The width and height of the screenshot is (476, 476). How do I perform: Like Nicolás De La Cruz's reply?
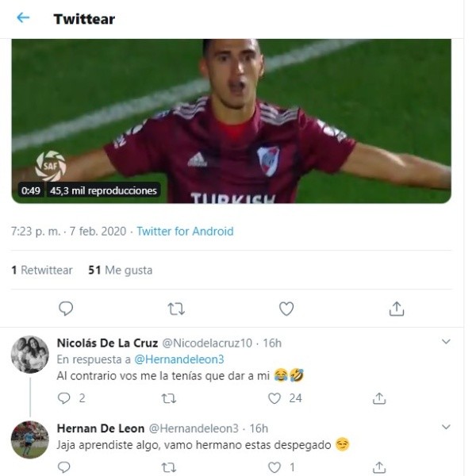click(x=274, y=398)
